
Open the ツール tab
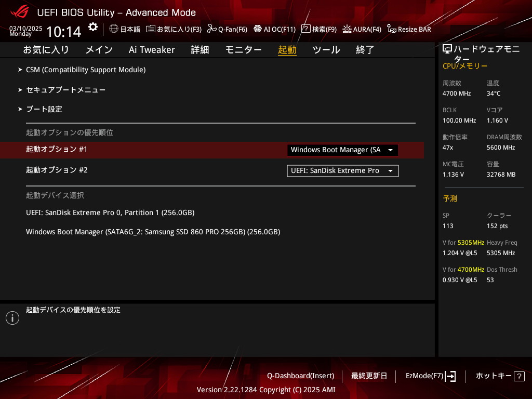[326, 50]
